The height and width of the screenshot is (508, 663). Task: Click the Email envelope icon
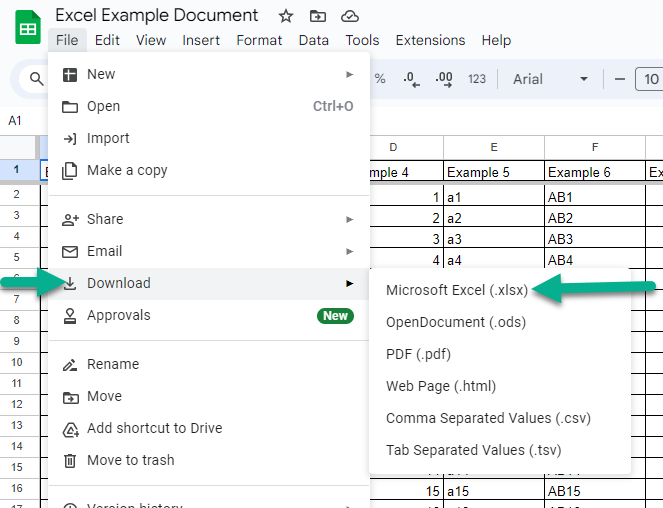[x=70, y=252]
